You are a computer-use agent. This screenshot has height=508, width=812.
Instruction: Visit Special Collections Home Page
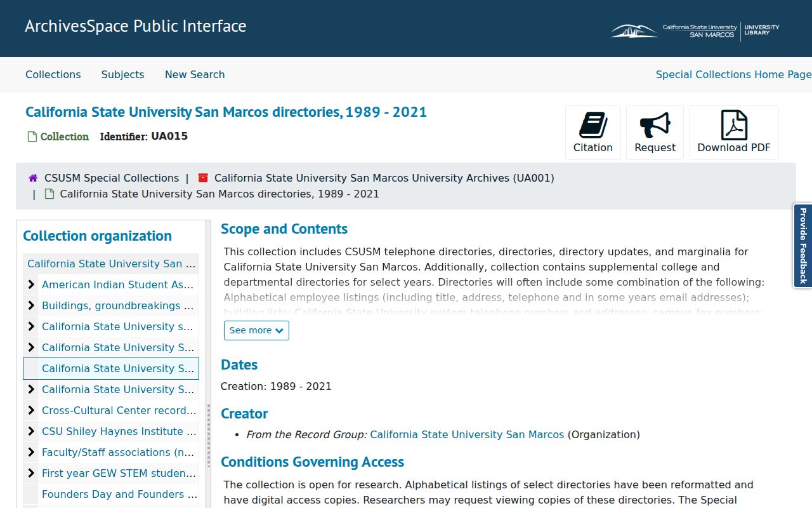click(x=733, y=75)
